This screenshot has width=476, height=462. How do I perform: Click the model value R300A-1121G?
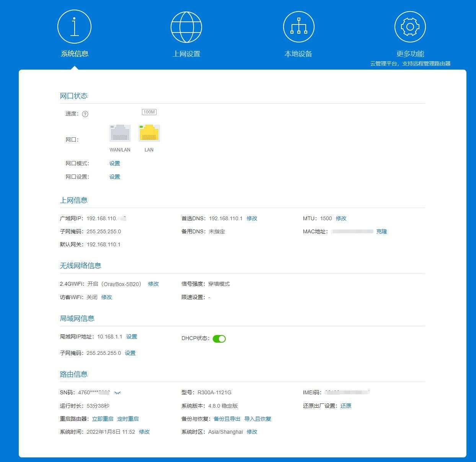click(214, 392)
